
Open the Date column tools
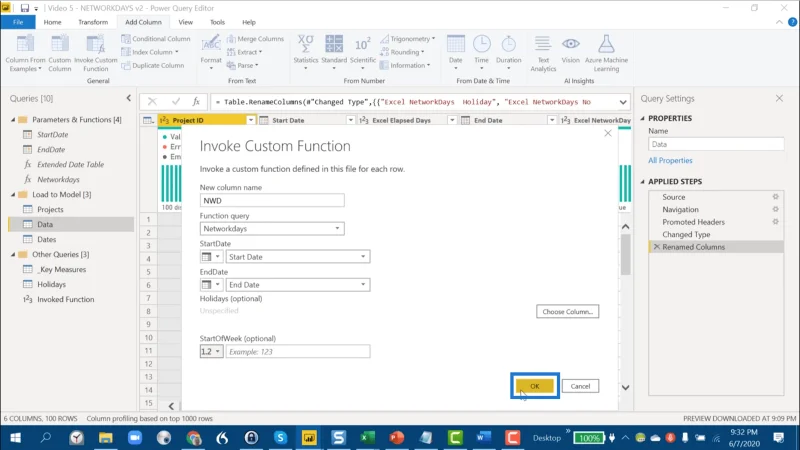(456, 53)
